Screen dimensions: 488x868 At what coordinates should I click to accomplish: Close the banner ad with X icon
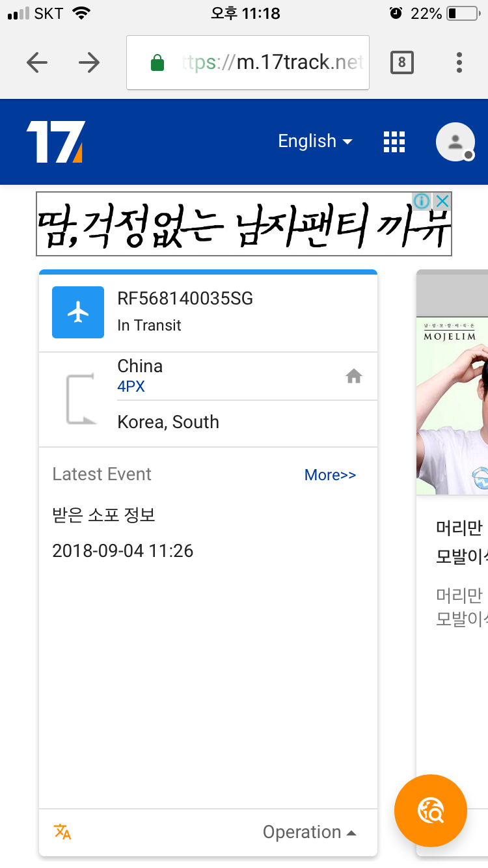point(442,201)
